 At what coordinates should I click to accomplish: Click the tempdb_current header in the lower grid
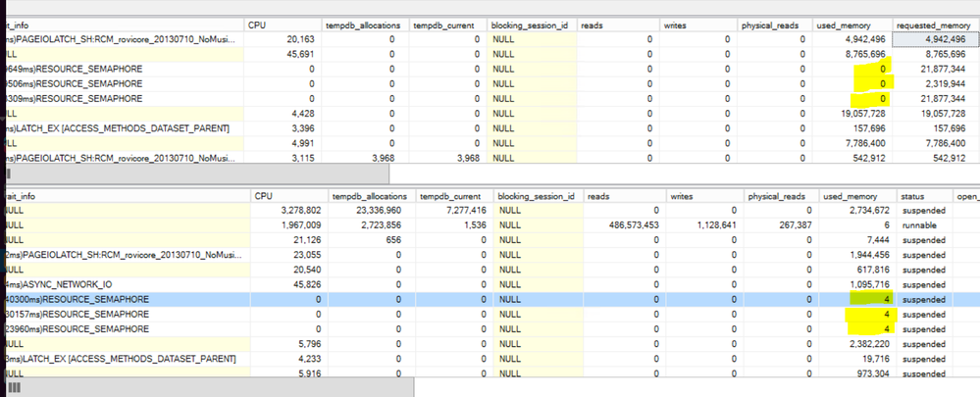(x=454, y=196)
